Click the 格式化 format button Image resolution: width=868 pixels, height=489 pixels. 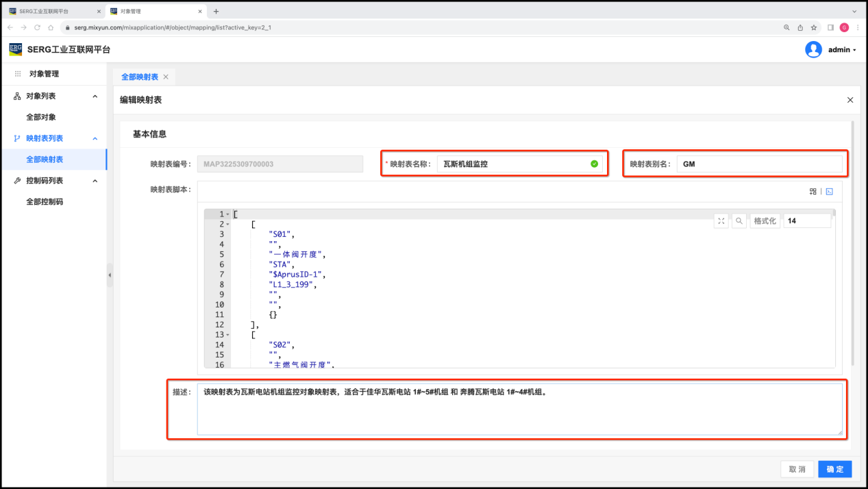coord(765,221)
